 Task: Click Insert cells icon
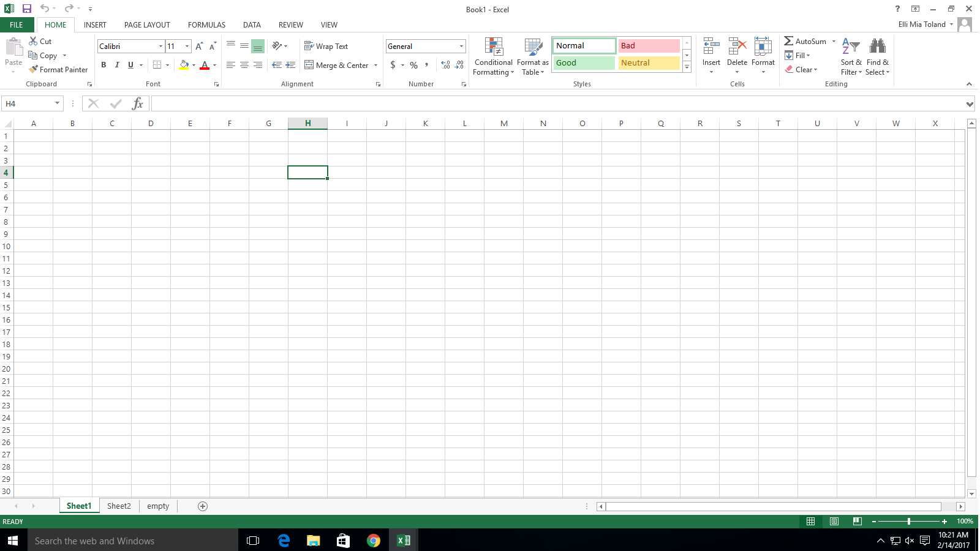pos(711,47)
